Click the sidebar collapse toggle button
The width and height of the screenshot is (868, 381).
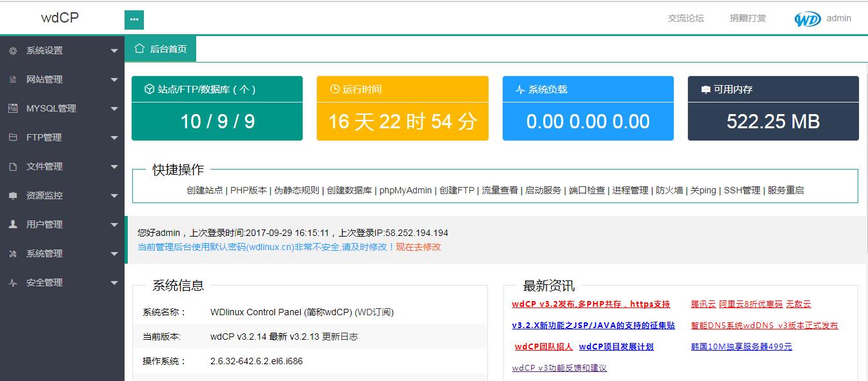click(x=134, y=19)
